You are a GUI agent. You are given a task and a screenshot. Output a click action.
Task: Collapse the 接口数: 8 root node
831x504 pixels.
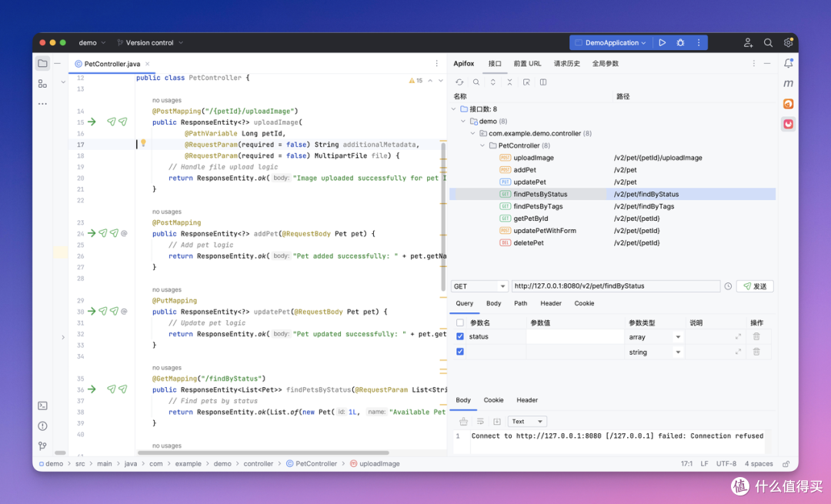pyautogui.click(x=454, y=108)
